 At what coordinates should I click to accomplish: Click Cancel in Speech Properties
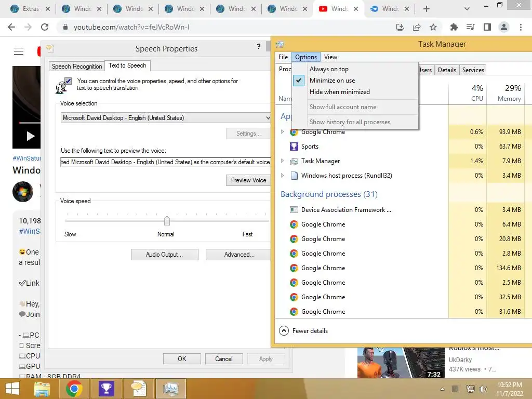click(x=224, y=358)
